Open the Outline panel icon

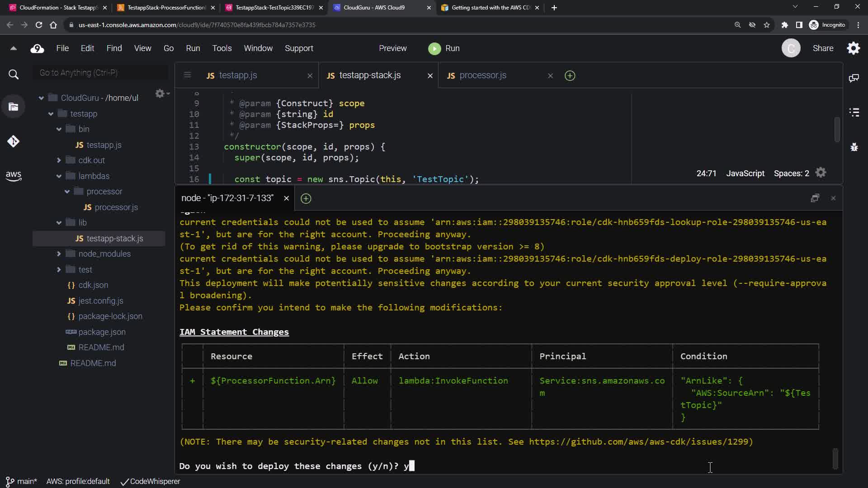pos(854,113)
